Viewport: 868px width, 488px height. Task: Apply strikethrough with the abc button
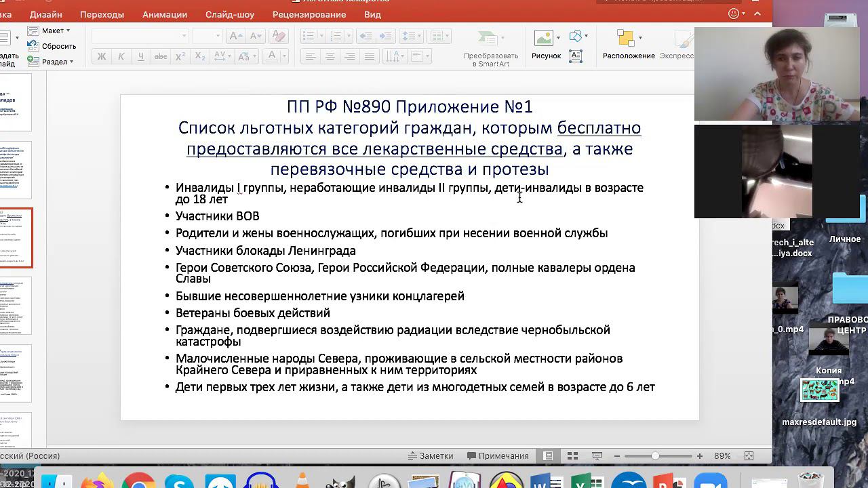tap(161, 56)
